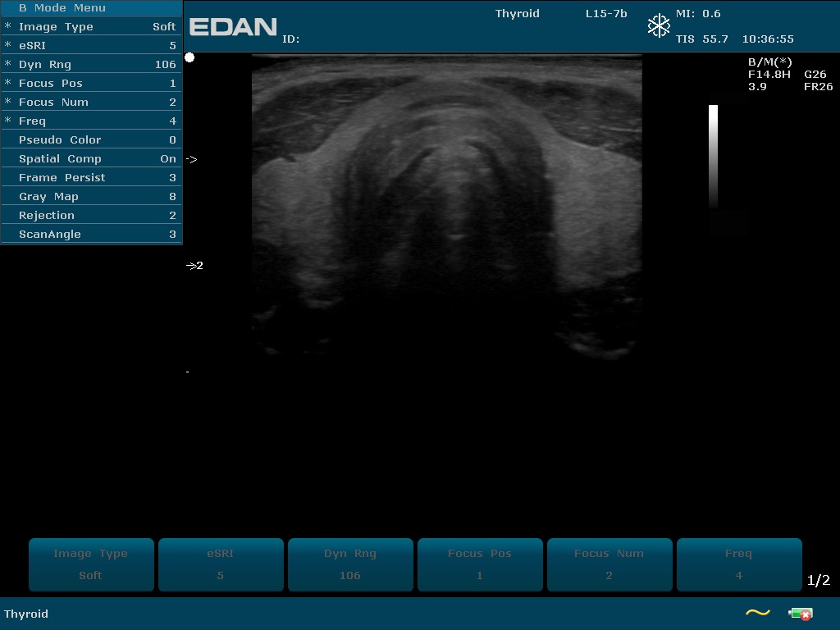Image resolution: width=840 pixels, height=630 pixels.
Task: Open ScanAngle setting in menu
Action: 91,235
